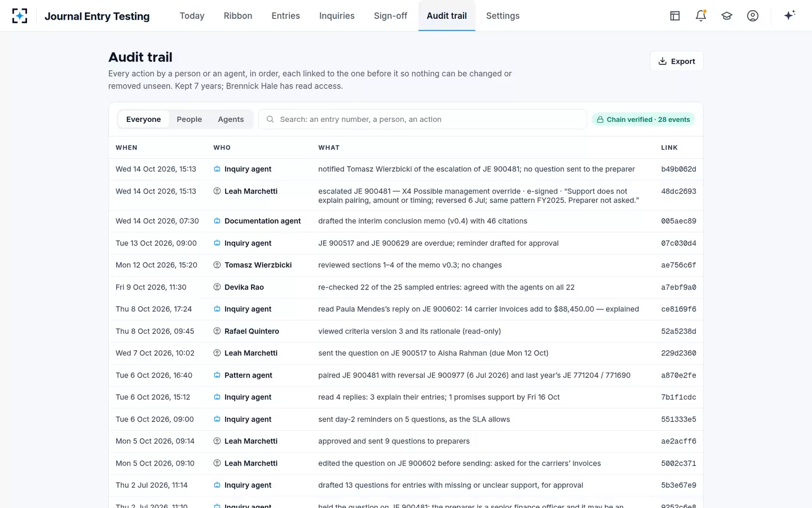The height and width of the screenshot is (508, 812).
Task: Click the lock icon on the Chain verified badge
Action: [600, 120]
